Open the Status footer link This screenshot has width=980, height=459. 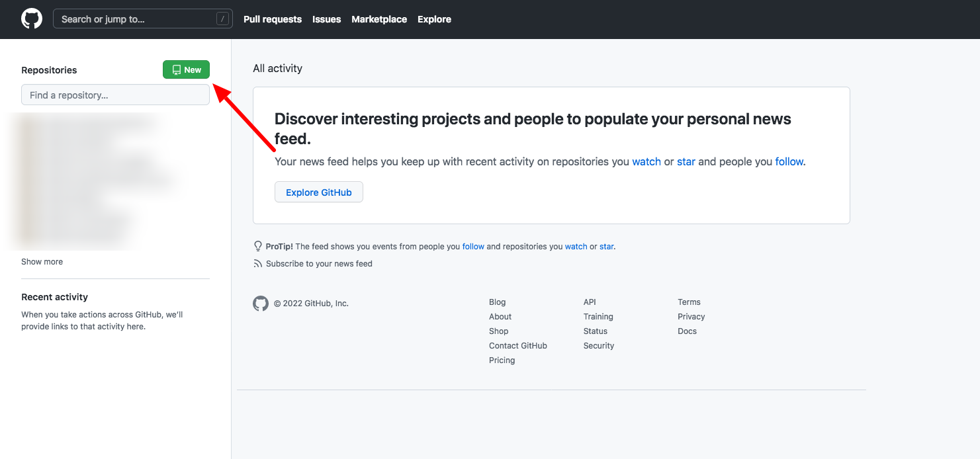596,331
